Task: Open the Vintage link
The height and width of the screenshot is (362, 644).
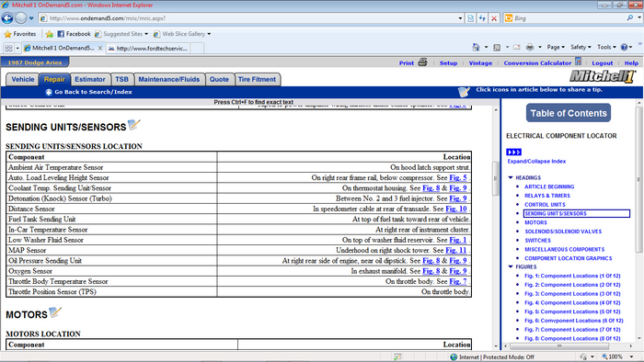Action: [480, 63]
